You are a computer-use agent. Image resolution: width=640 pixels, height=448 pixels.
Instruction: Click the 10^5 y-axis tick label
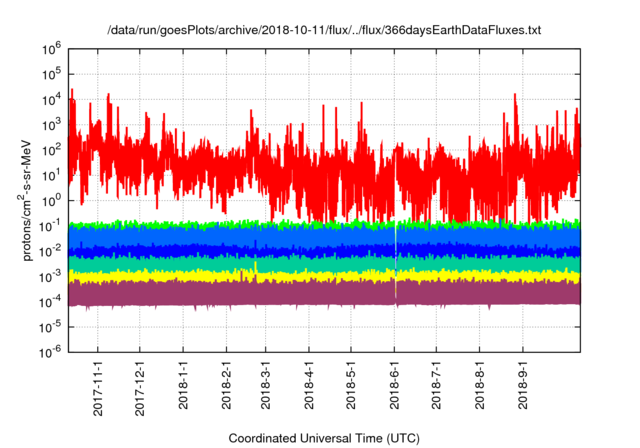coord(51,74)
